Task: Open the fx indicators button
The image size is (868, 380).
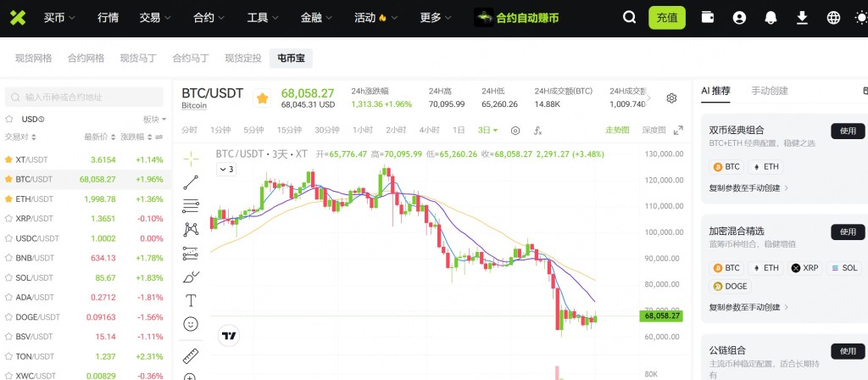Action: coord(537,130)
